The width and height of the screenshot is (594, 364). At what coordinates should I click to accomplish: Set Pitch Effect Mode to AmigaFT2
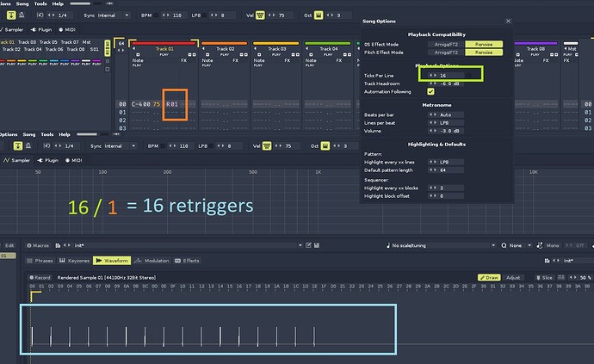[x=446, y=52]
